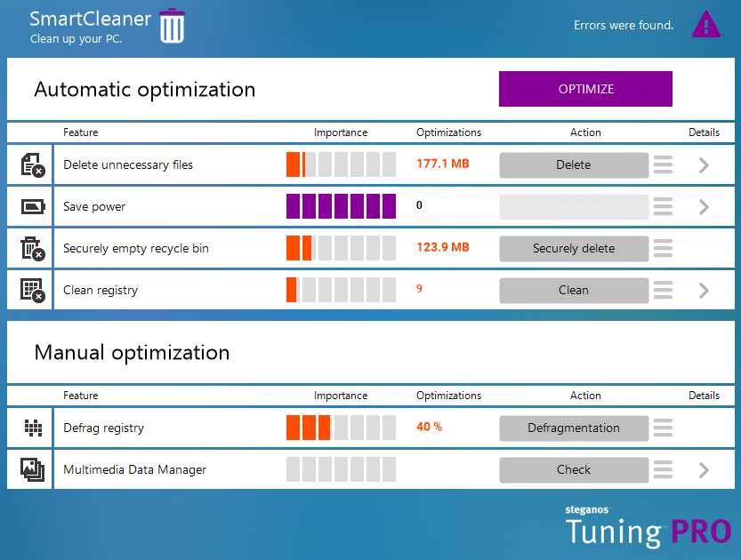The width and height of the screenshot is (741, 560).
Task: Start registry Defragmentation button
Action: tap(573, 428)
